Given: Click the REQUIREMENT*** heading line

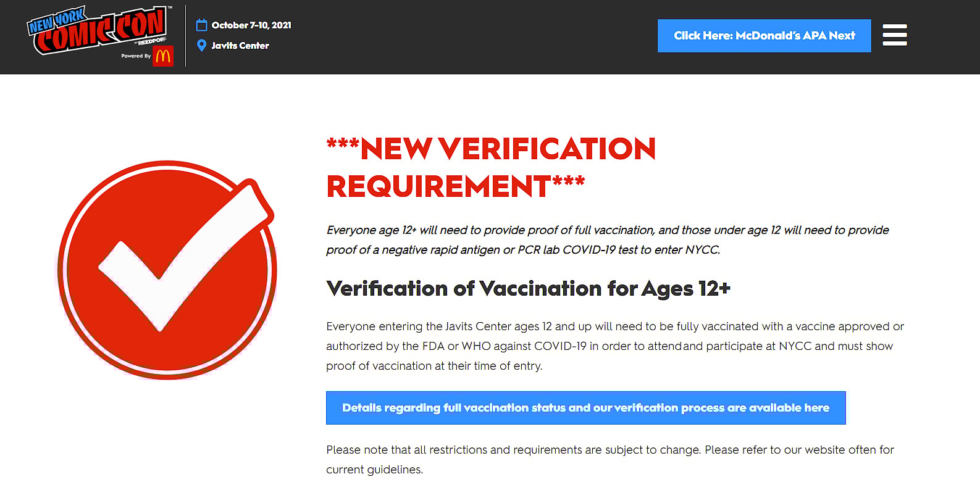Looking at the screenshot, I should click(x=455, y=186).
